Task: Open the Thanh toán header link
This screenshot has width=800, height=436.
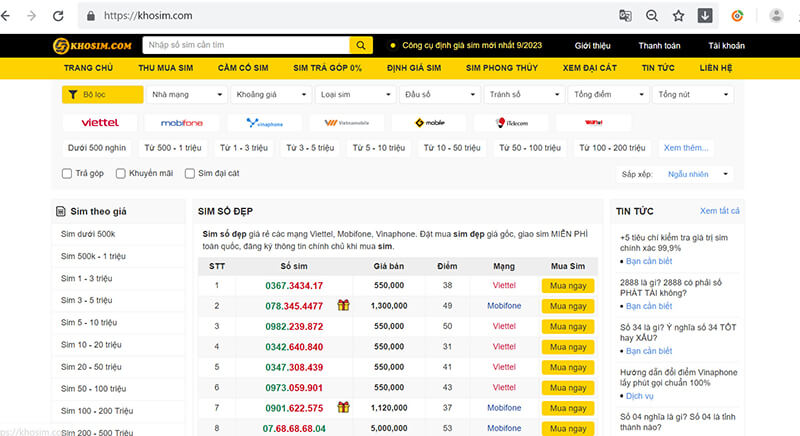Action: (659, 45)
